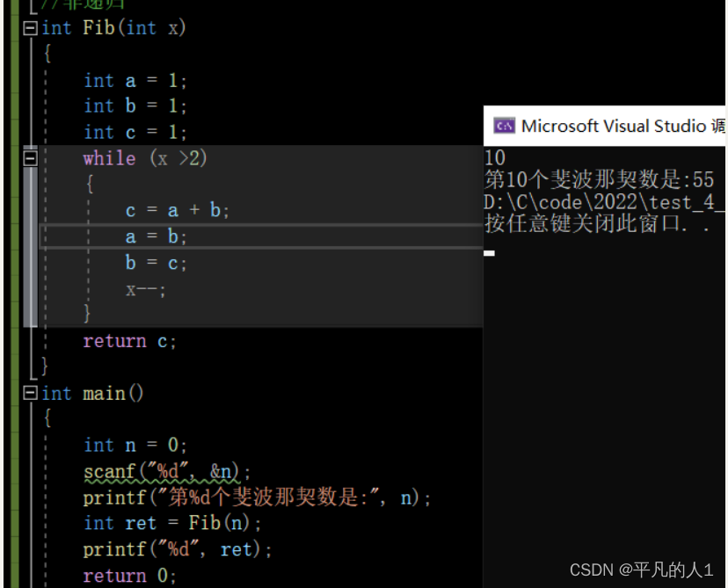The height and width of the screenshot is (588, 728).
Task: Collapse the main function fold marker
Action: tap(30, 393)
